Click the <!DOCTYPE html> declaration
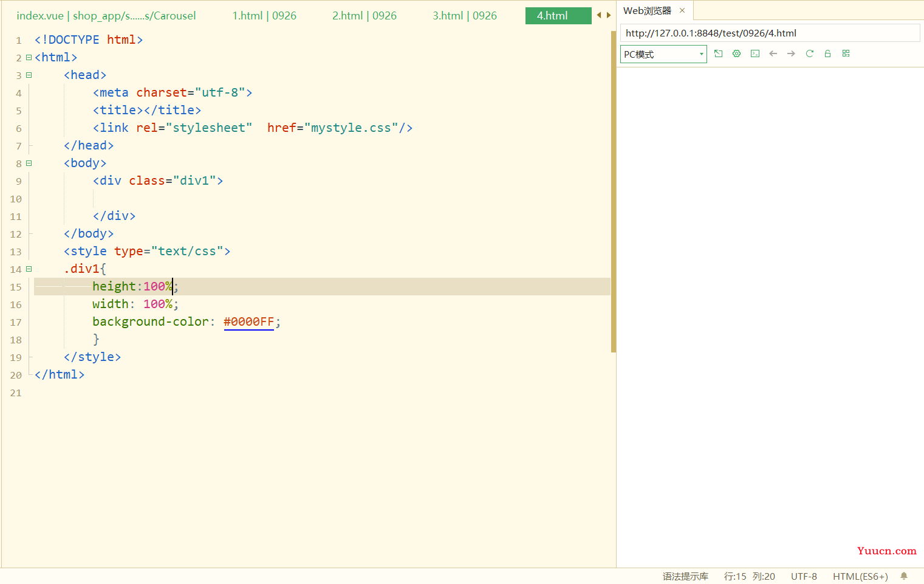Image resolution: width=924 pixels, height=584 pixels. [89, 40]
